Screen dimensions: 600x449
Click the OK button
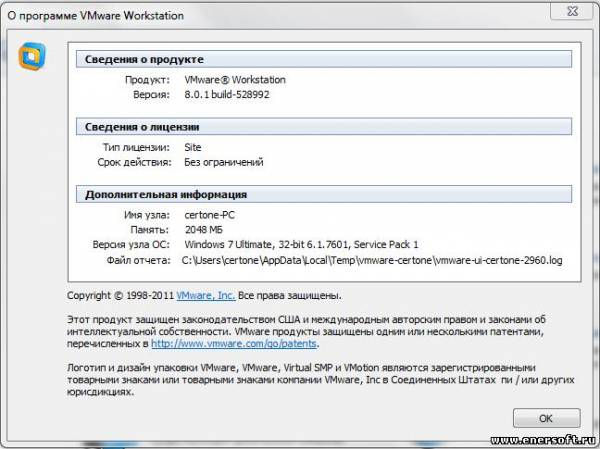point(546,418)
